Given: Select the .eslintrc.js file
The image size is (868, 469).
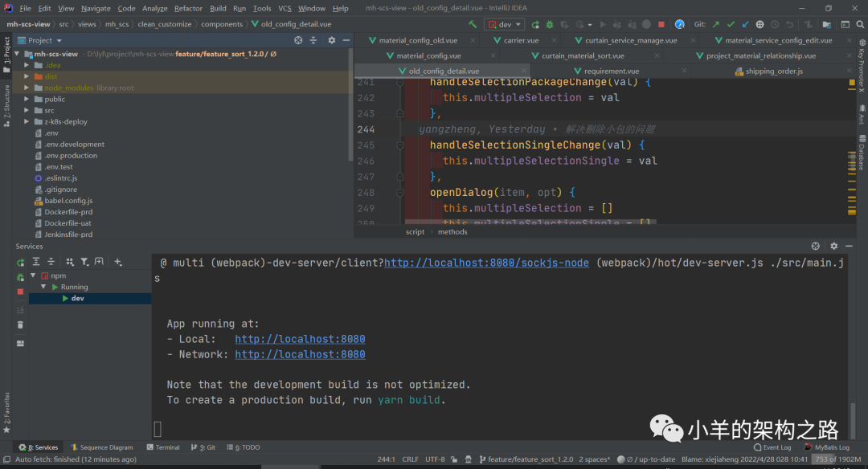Looking at the screenshot, I should tap(60, 178).
